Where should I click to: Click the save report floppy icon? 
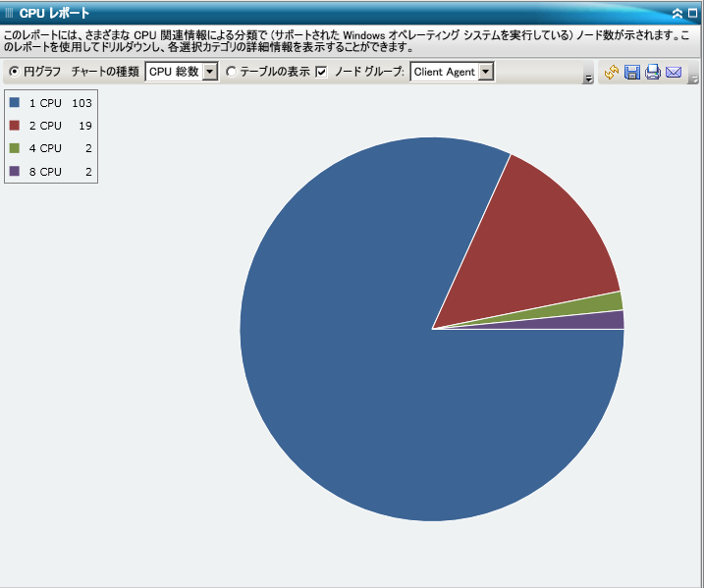tap(632, 72)
